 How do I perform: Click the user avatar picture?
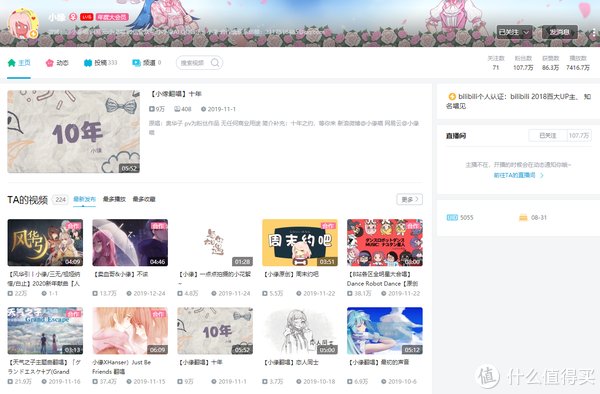[23, 24]
